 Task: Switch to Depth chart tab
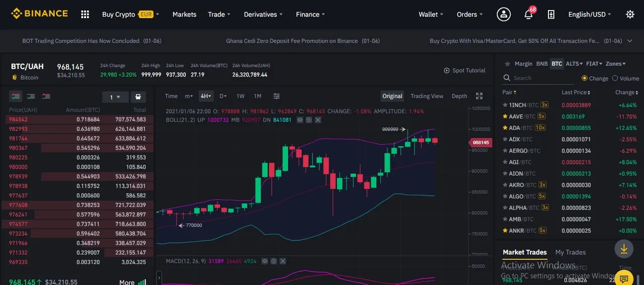(459, 96)
